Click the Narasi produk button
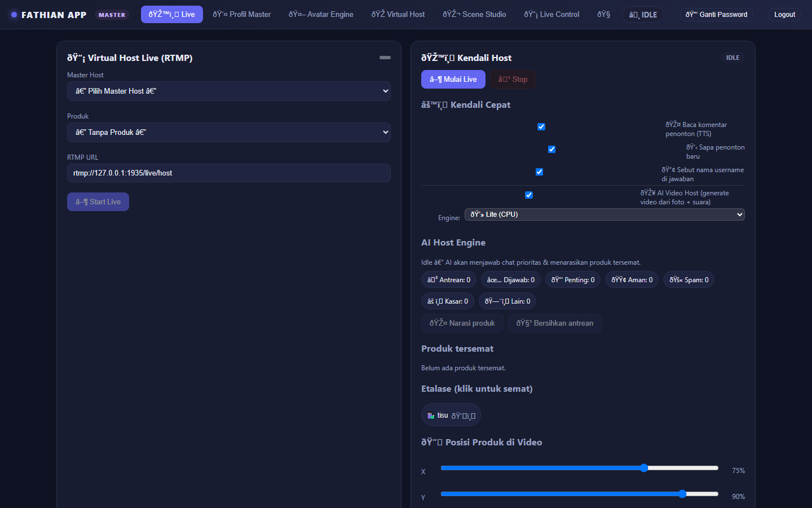The height and width of the screenshot is (508, 812). click(462, 323)
